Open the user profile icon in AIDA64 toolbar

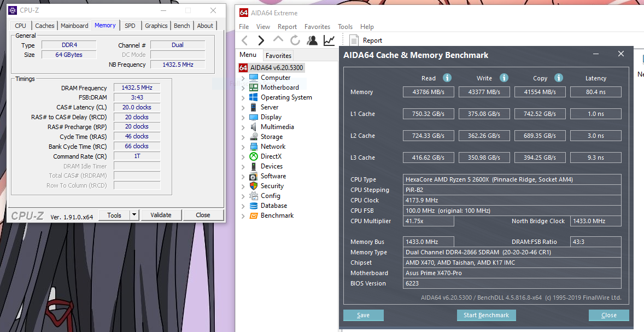point(312,40)
